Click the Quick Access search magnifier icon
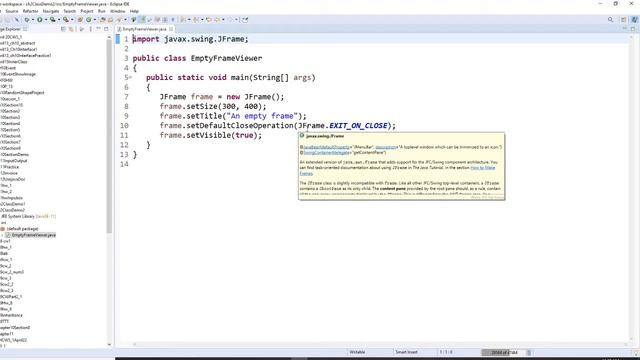Image resolution: width=640 pixels, height=360 pixels. (x=611, y=20)
